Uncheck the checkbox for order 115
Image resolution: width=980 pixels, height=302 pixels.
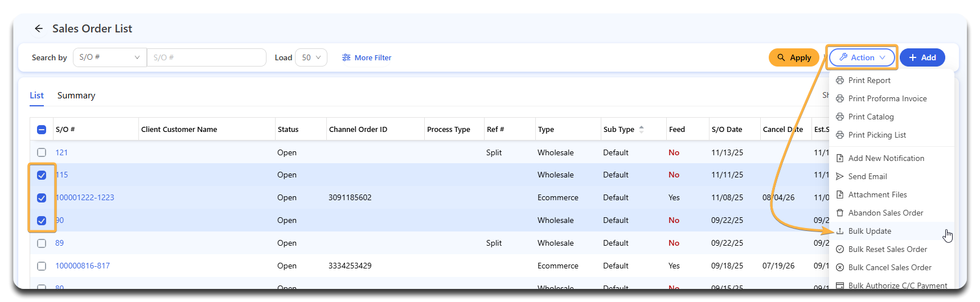[42, 175]
